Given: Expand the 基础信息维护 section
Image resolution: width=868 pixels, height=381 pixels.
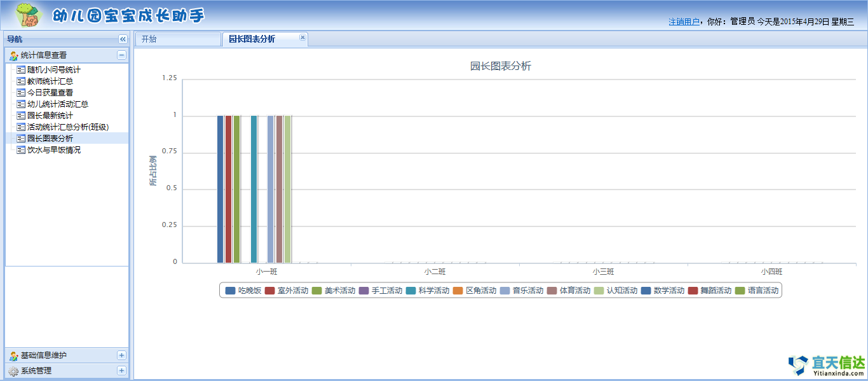Looking at the screenshot, I should (x=121, y=356).
